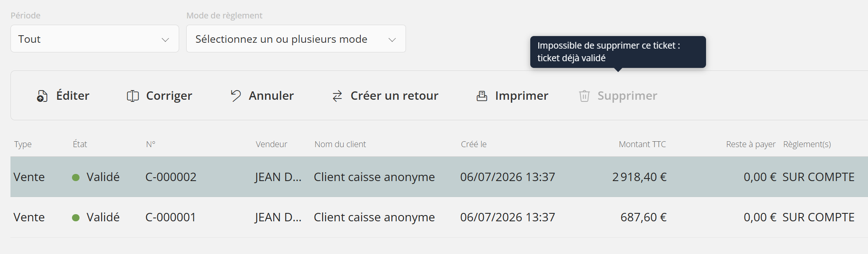Viewport: 868px width, 254px height.
Task: Click the Annuler button label
Action: (x=271, y=96)
